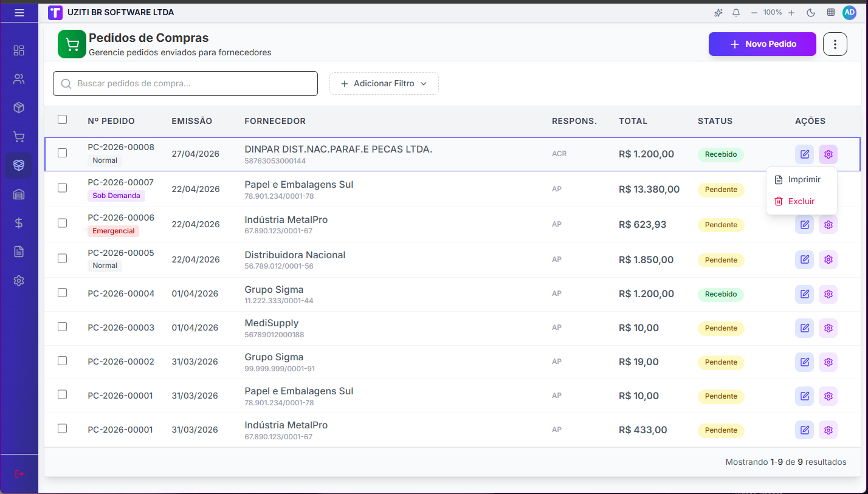Select the checkbox for the Distribuidora Nacional order

[x=62, y=258]
